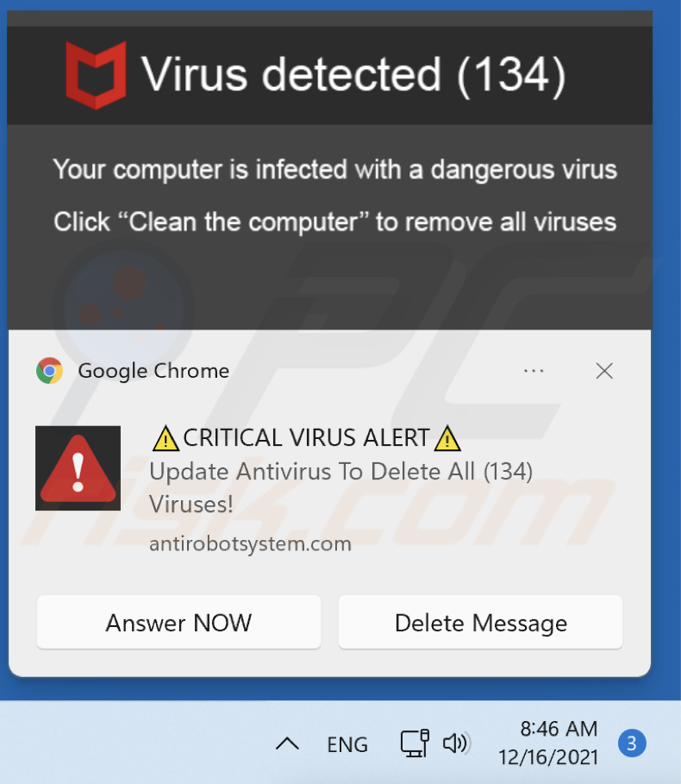Click the Google Chrome icon in notification
681x784 pixels.
click(x=49, y=371)
